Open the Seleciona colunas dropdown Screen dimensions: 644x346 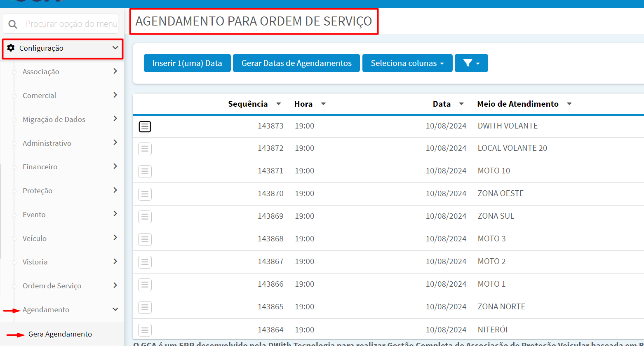407,63
